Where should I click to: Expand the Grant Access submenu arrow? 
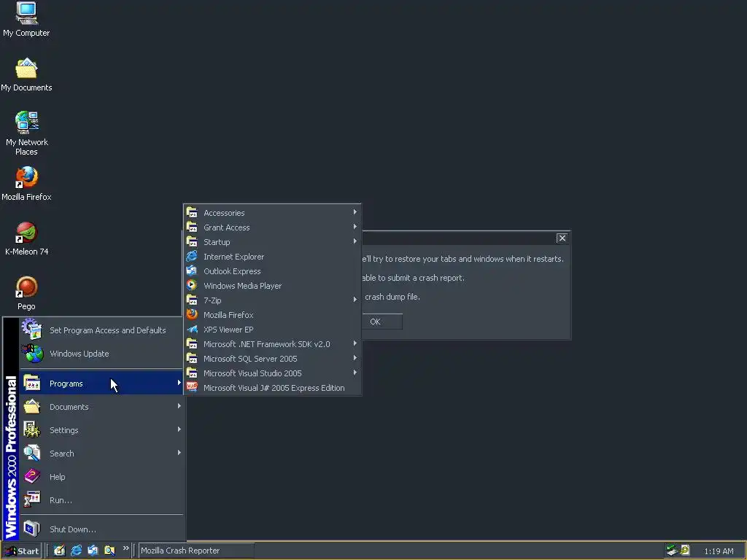(355, 227)
